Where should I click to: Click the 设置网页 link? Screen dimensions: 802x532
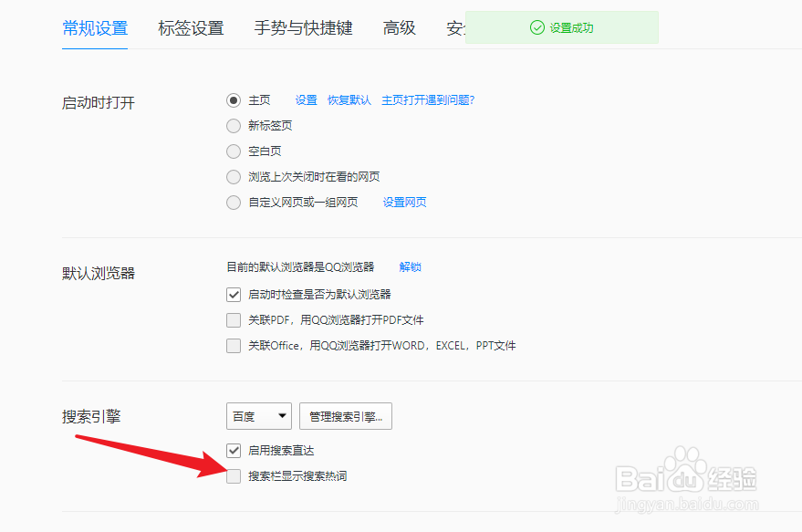pyautogui.click(x=404, y=203)
